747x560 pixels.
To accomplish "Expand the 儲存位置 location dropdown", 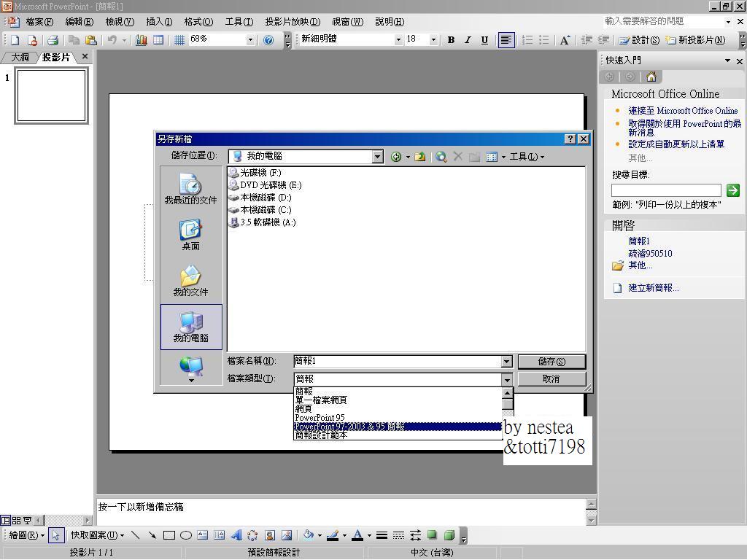I will click(x=377, y=157).
